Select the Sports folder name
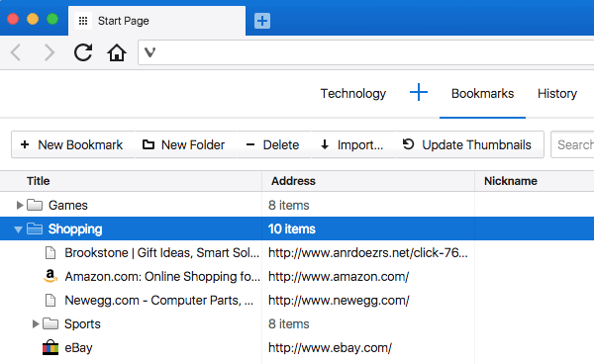The height and width of the screenshot is (364, 594). (x=82, y=324)
